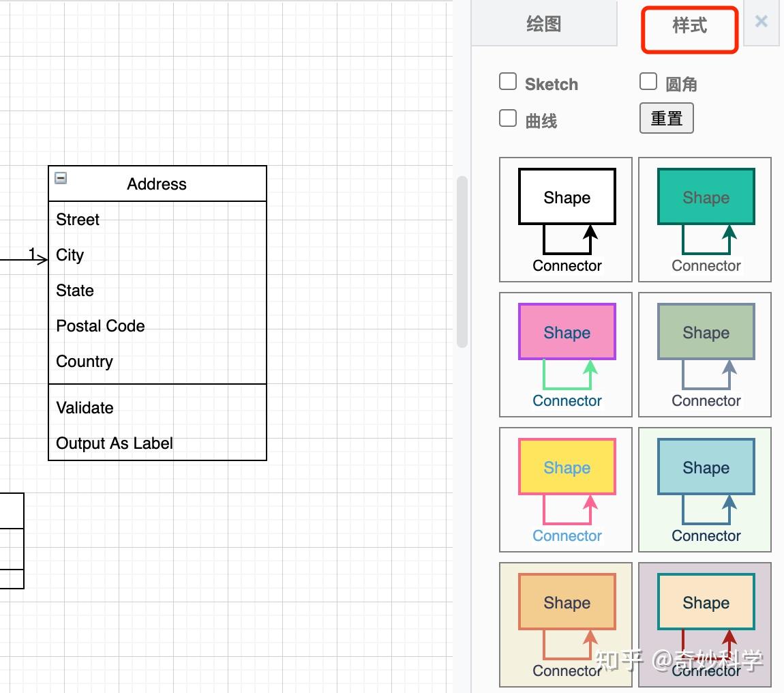Enable the 圆角 rounded corners checkbox
Image resolution: width=784 pixels, height=693 pixels.
[648, 81]
